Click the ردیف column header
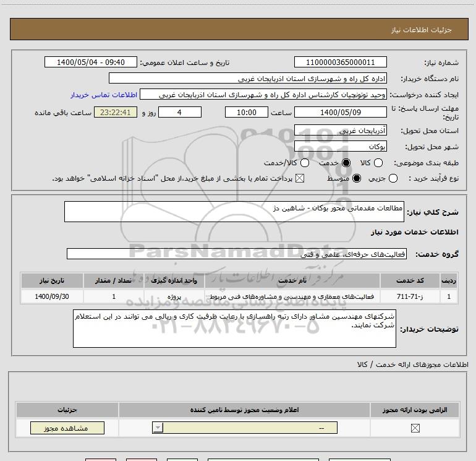Image resolution: width=476 pixels, height=461 pixels. click(449, 280)
